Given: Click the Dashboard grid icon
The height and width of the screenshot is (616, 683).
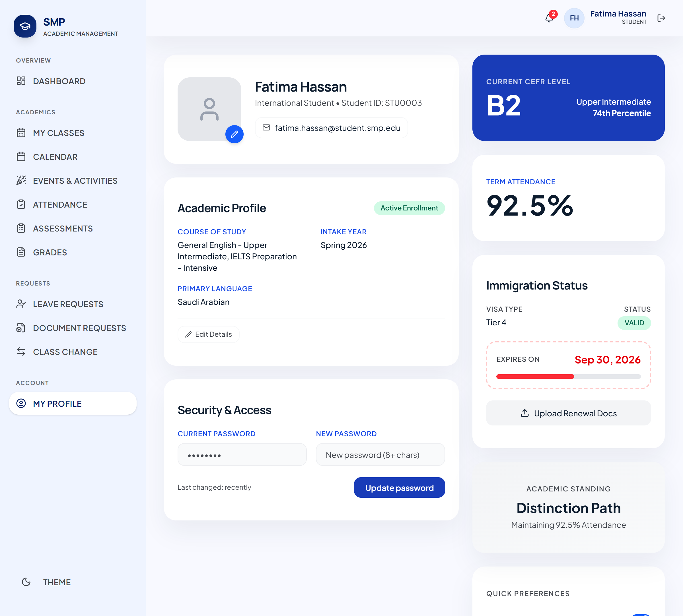Looking at the screenshot, I should pyautogui.click(x=21, y=81).
